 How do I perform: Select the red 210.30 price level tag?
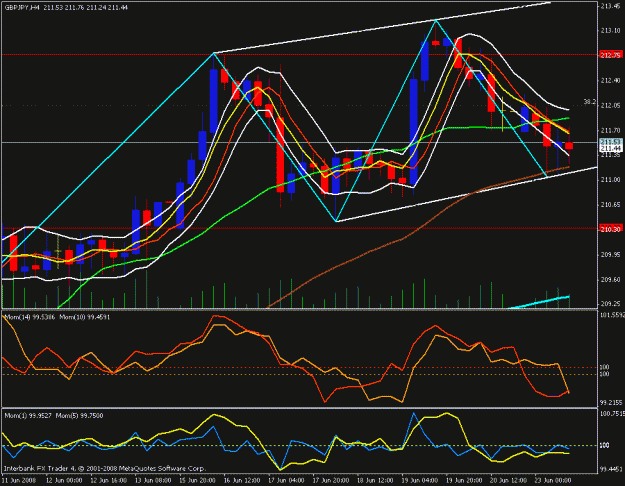coord(610,229)
